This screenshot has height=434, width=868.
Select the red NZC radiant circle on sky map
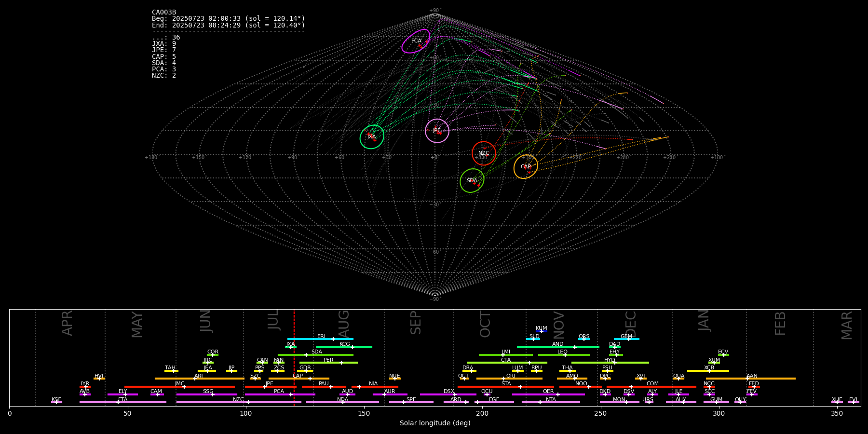point(484,153)
